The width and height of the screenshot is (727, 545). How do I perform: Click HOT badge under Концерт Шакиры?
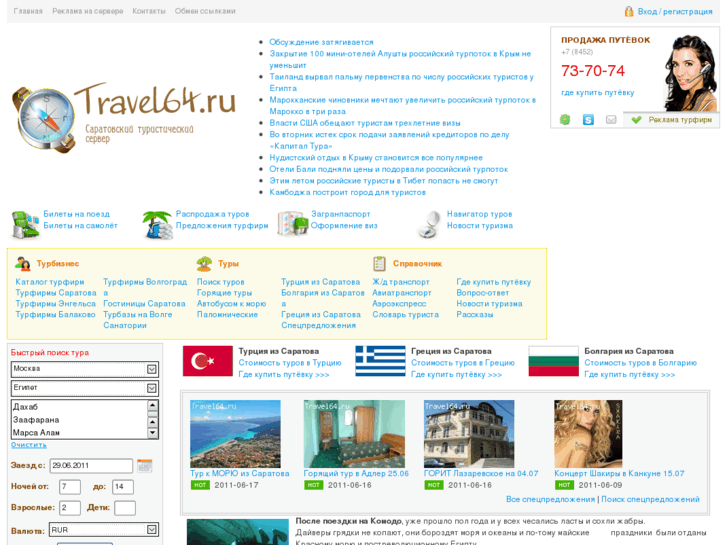[x=564, y=485]
